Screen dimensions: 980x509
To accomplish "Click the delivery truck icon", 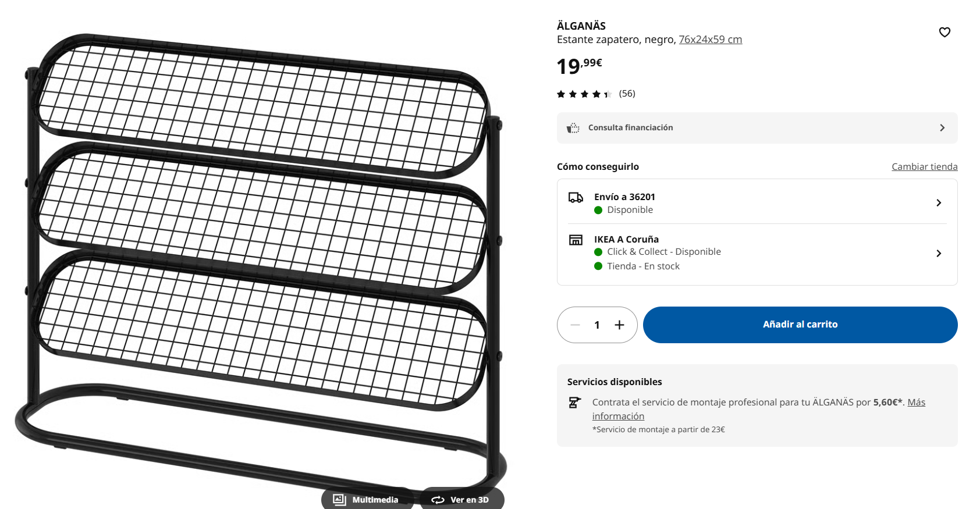I will click(576, 198).
